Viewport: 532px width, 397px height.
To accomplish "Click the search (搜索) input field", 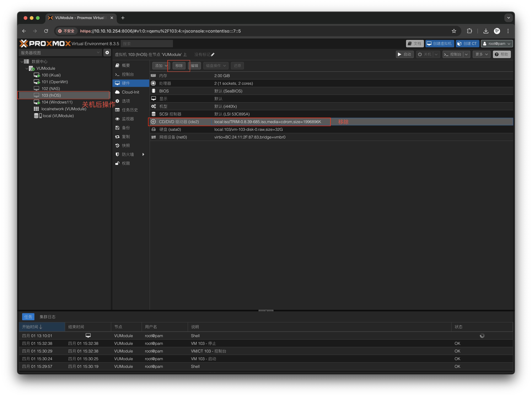I will [x=147, y=44].
